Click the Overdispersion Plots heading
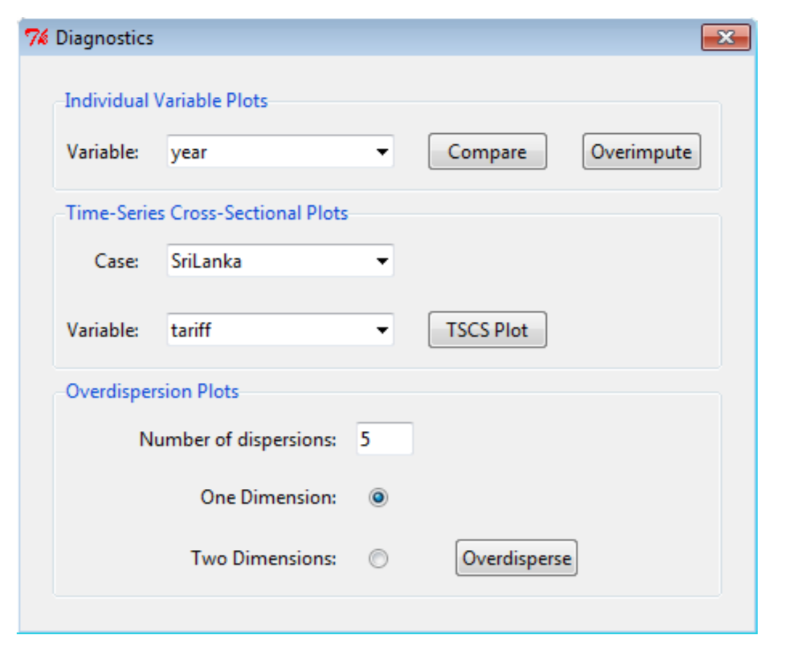This screenshot has height=646, width=788. click(152, 391)
